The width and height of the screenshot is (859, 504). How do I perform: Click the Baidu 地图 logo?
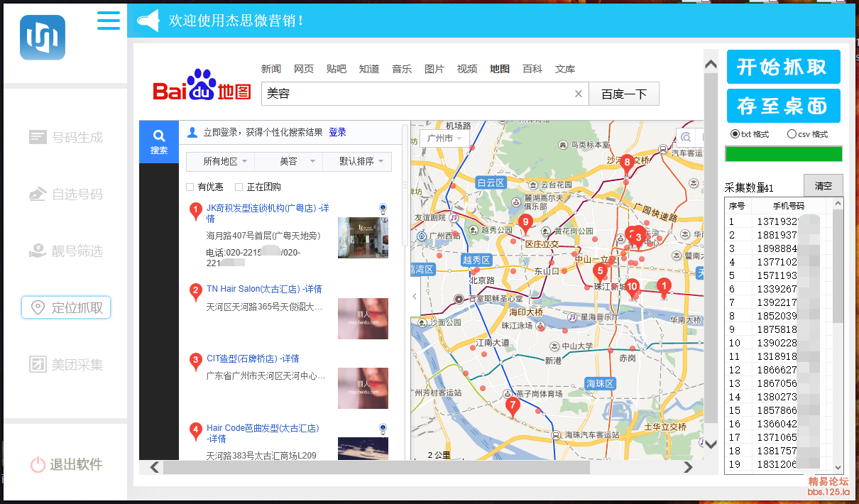(x=202, y=85)
